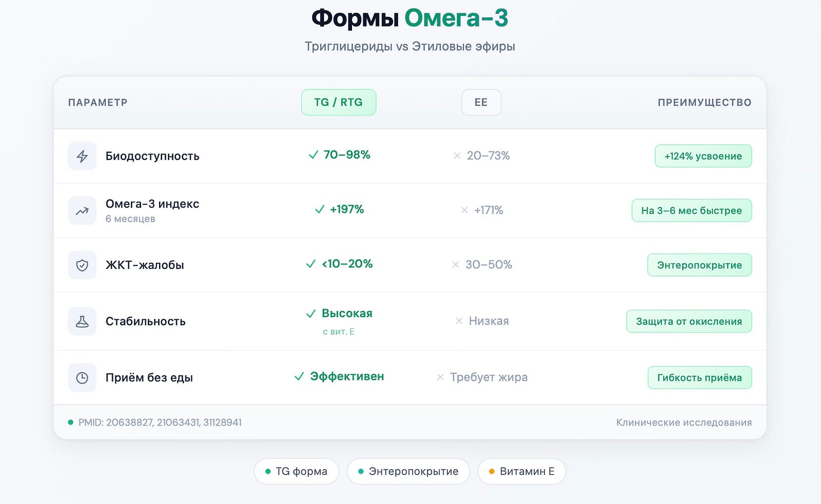Image resolution: width=821 pixels, height=504 pixels.
Task: Click the lightning bolt icon beside Биодоступность
Action: [82, 156]
